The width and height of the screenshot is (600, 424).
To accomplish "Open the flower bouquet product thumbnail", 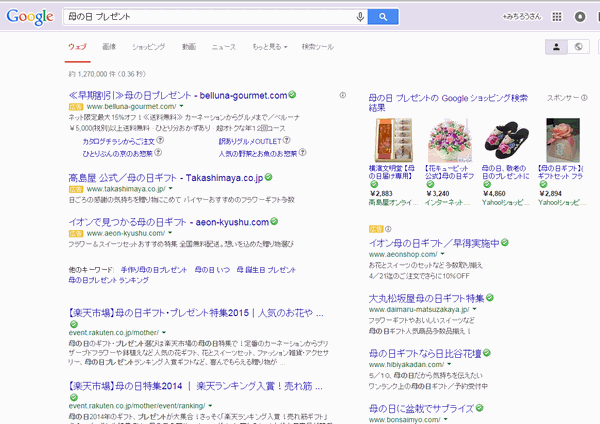I will point(450,140).
